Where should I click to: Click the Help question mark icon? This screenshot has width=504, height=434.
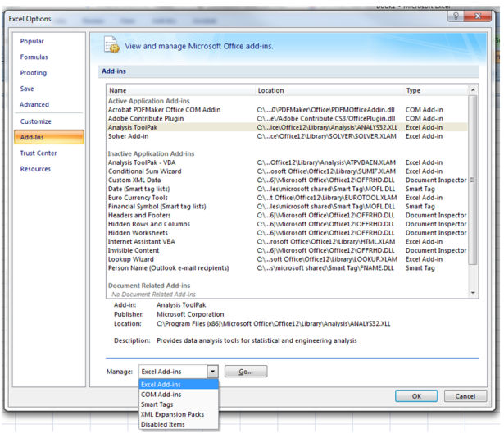[x=456, y=16]
